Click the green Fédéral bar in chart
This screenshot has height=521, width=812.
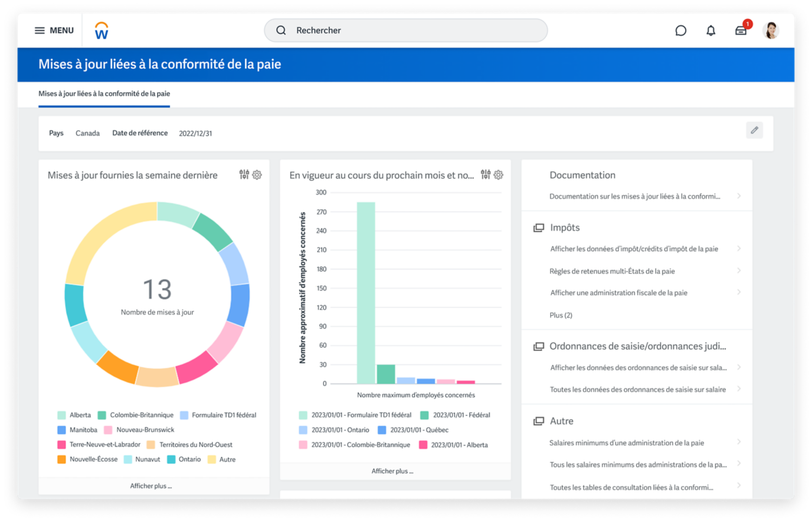point(386,374)
